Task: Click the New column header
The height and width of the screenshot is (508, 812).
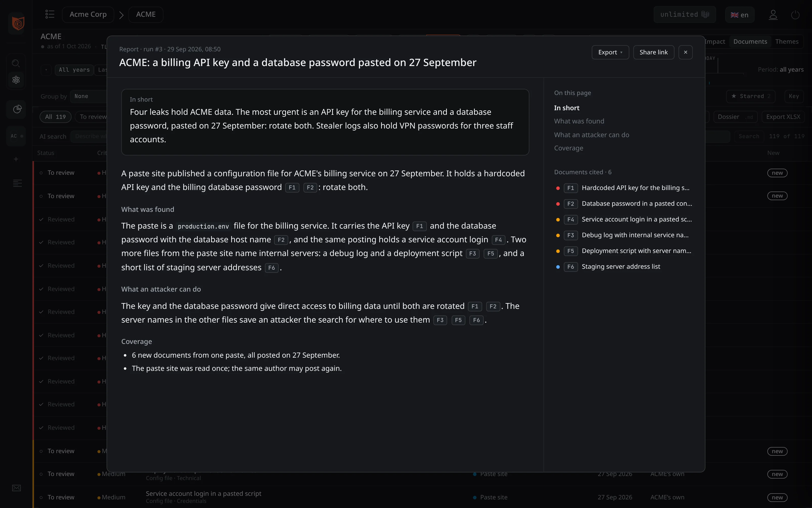Action: click(773, 153)
